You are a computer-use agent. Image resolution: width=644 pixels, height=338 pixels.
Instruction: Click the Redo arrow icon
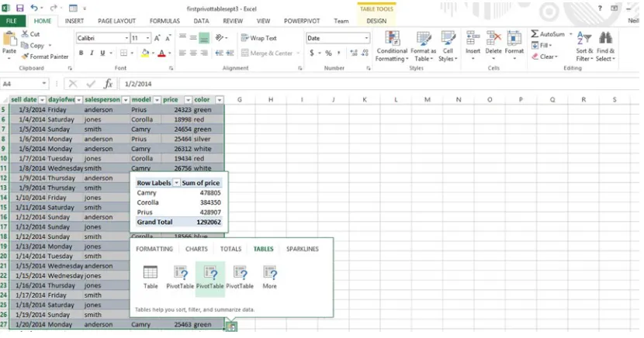coord(54,8)
